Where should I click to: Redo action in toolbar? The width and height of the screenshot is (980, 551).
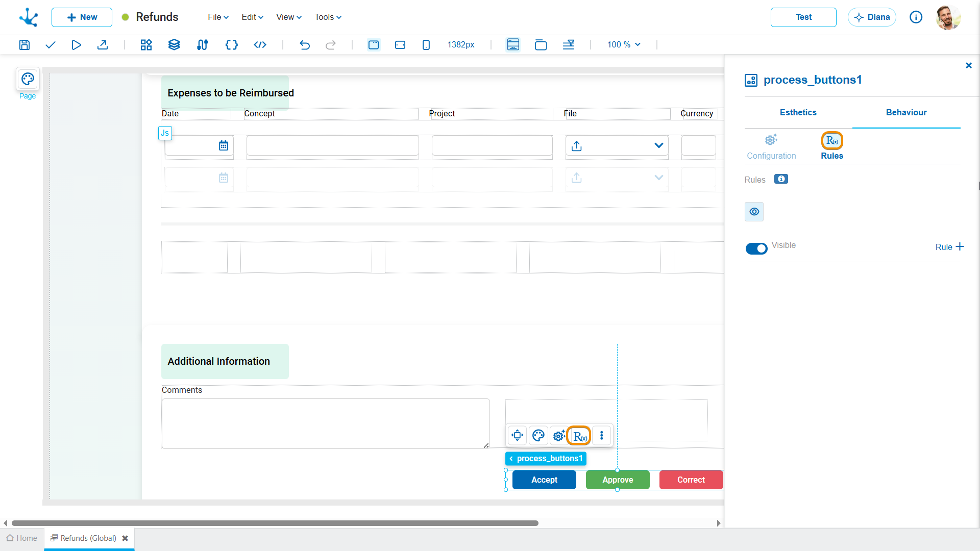tap(331, 45)
